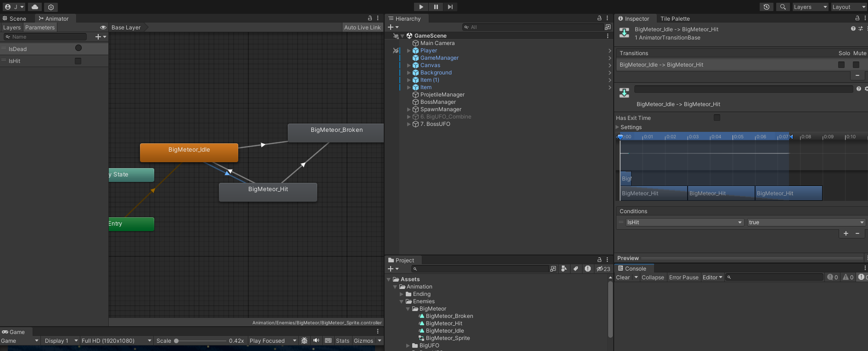Click the Console Clear button
This screenshot has height=351, width=868.
[x=623, y=277]
